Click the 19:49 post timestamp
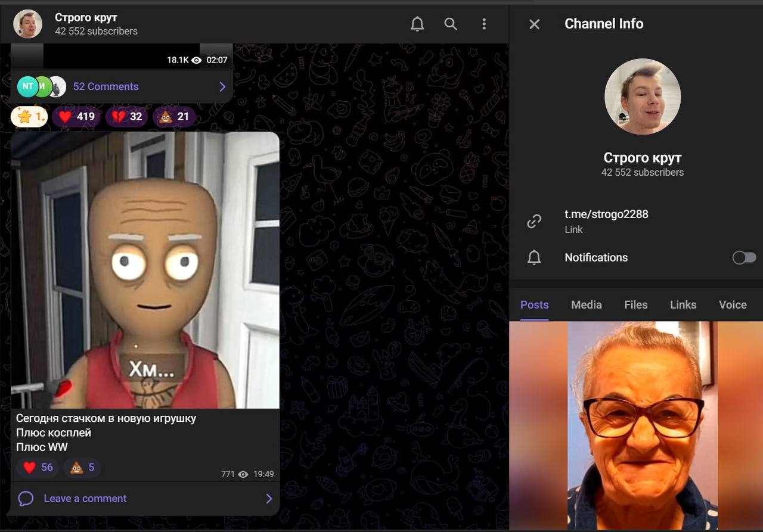 [263, 474]
